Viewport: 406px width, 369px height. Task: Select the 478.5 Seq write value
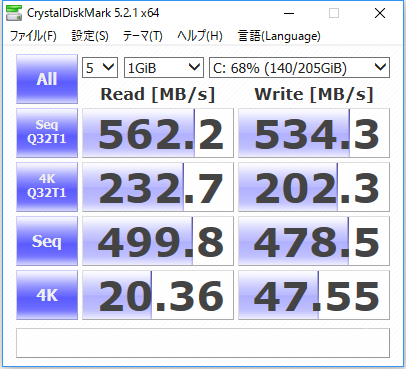[x=314, y=241]
